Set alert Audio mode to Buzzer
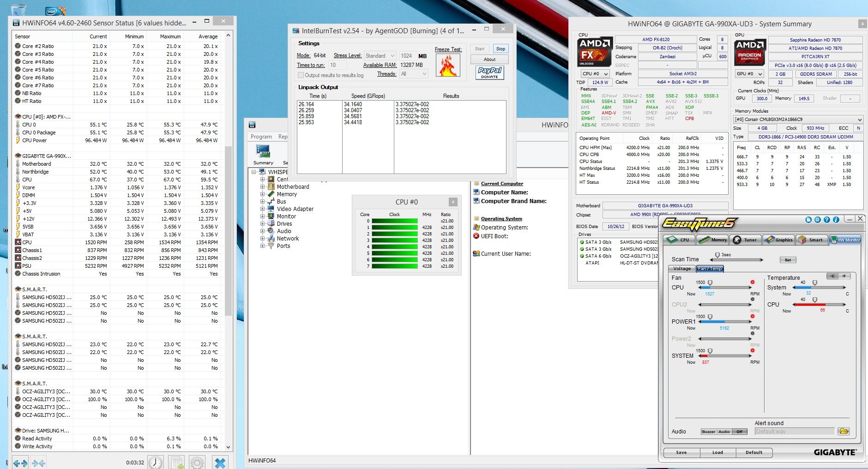 click(x=708, y=432)
